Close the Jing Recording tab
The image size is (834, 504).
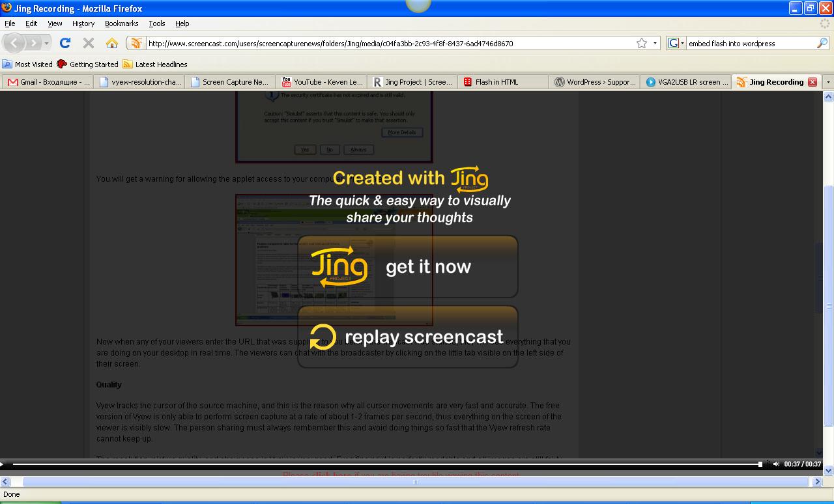click(x=812, y=82)
